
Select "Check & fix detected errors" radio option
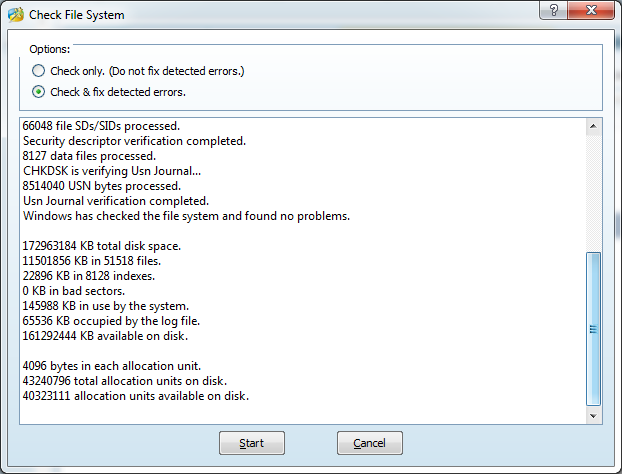tap(39, 92)
